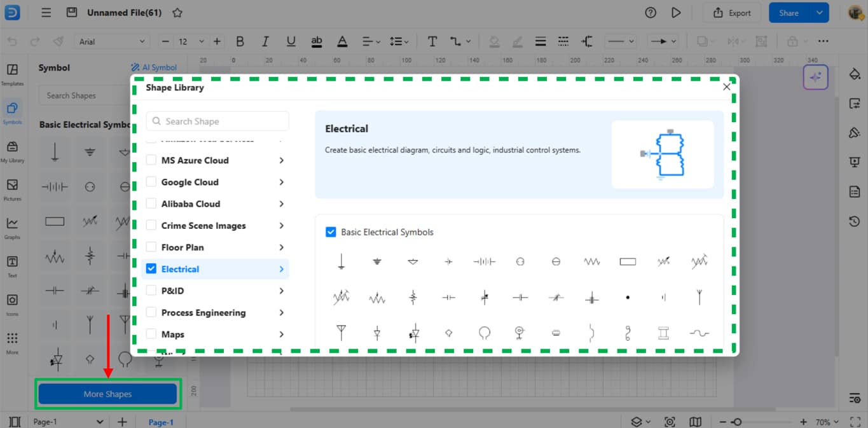Expand the Google Cloud category arrow
Screen dimensions: 868x428
coord(281,182)
